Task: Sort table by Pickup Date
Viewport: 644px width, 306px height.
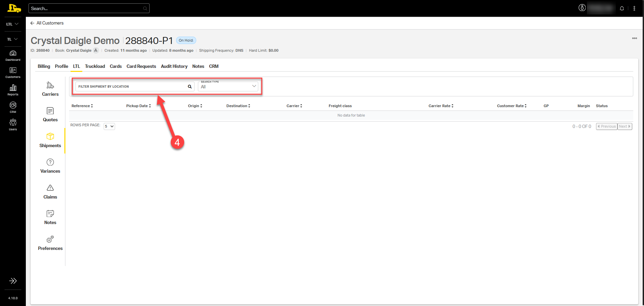Action: pos(139,106)
